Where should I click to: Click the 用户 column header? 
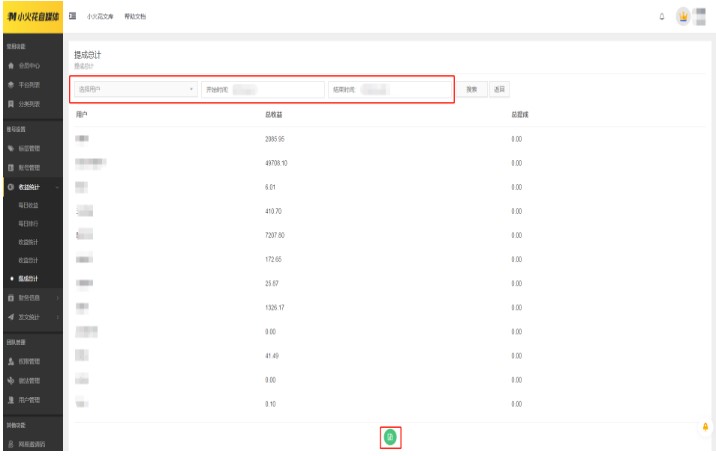(81, 115)
